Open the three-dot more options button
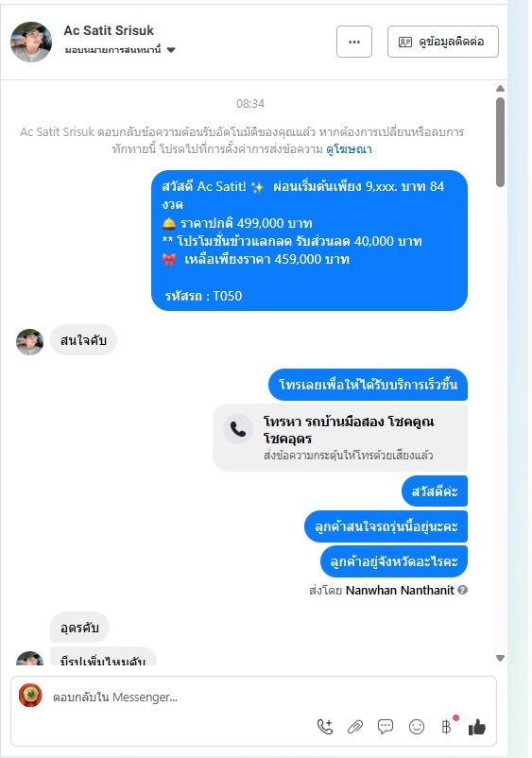 354,42
